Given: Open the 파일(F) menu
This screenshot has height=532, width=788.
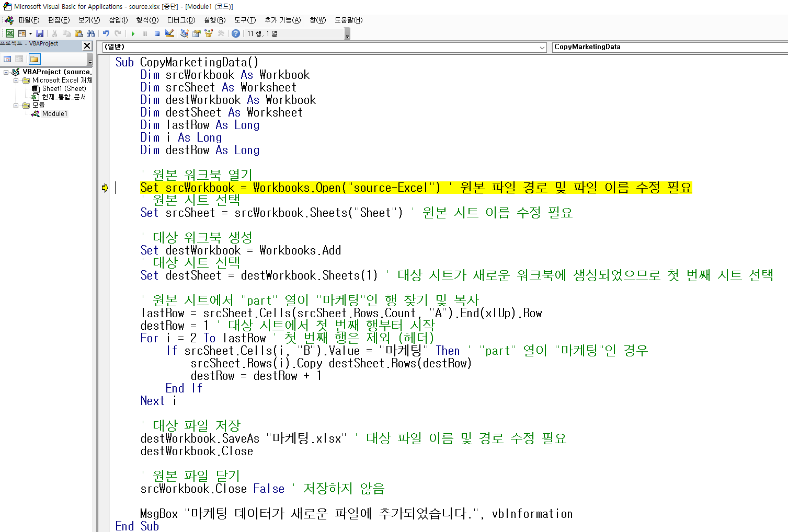Looking at the screenshot, I should coord(29,20).
